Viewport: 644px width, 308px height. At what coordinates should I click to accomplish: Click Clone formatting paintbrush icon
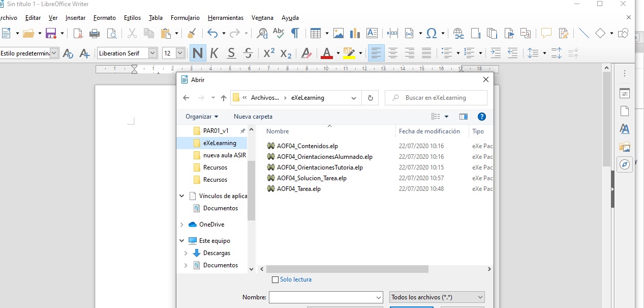pyautogui.click(x=191, y=34)
